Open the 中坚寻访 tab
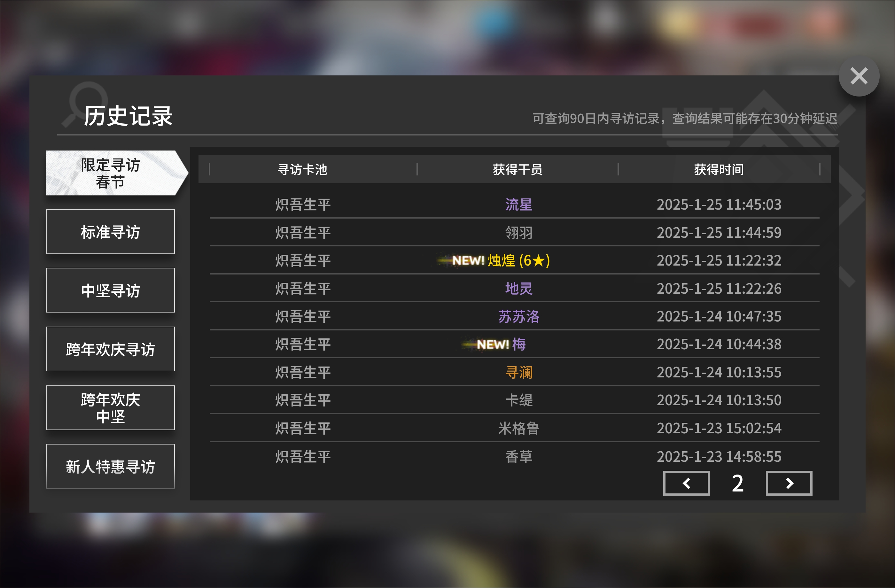The height and width of the screenshot is (588, 895). pos(110,290)
